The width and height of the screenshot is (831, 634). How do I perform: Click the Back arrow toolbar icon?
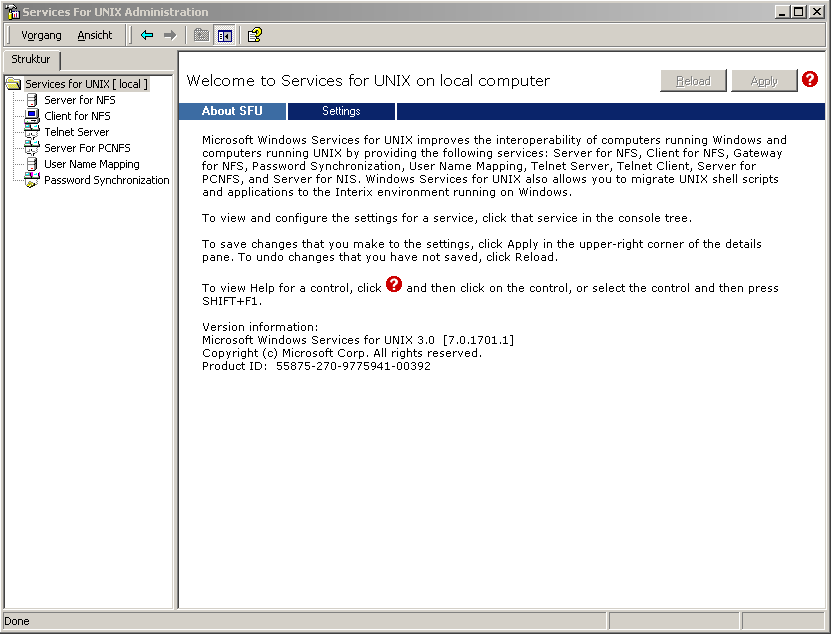tap(147, 36)
